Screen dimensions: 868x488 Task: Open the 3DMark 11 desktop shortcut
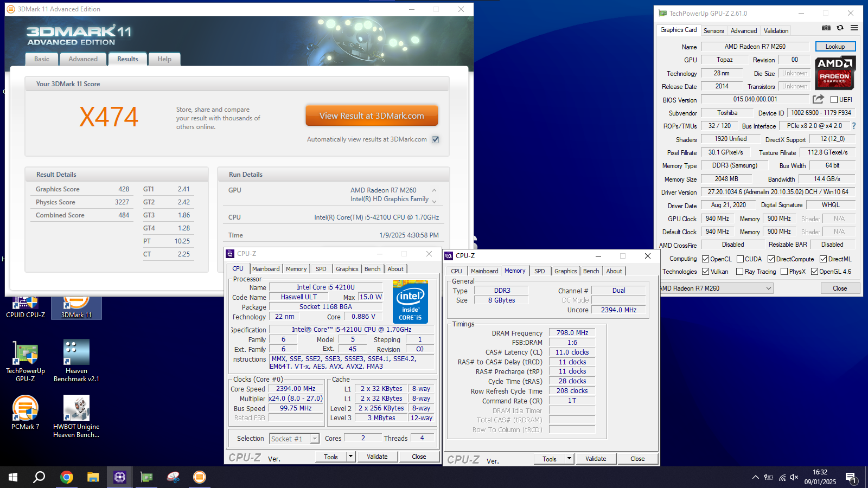[76, 307]
